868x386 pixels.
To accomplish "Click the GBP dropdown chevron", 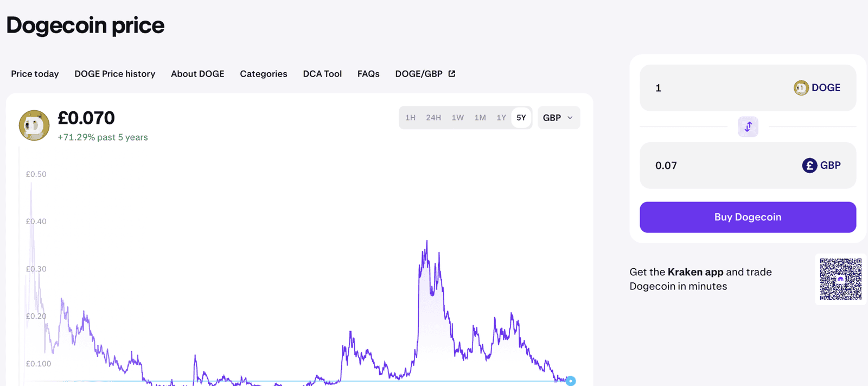I will point(570,117).
